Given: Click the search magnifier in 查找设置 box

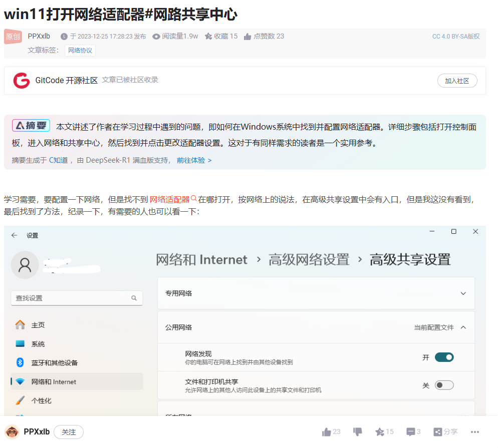Looking at the screenshot, I should point(134,298).
